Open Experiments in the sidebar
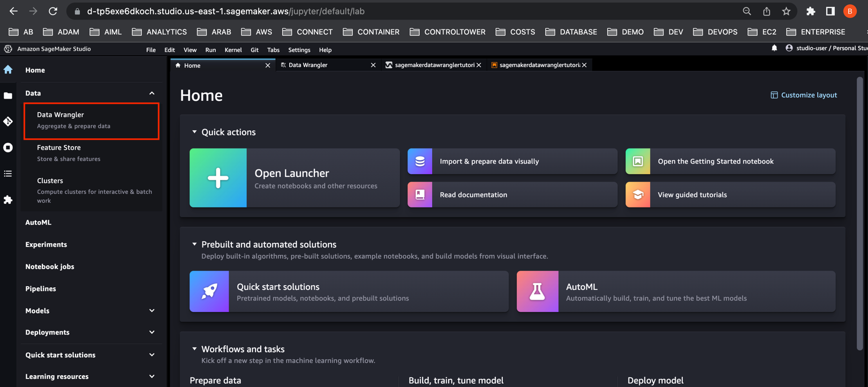 [46, 244]
